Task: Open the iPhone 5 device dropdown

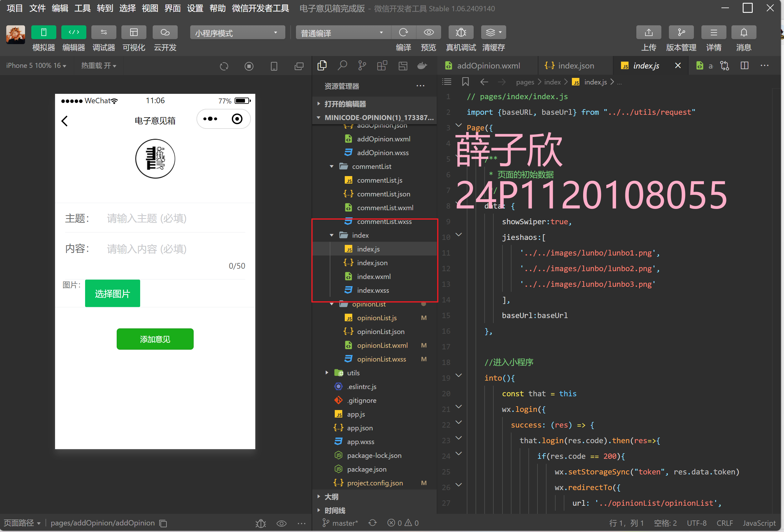Action: pos(36,65)
